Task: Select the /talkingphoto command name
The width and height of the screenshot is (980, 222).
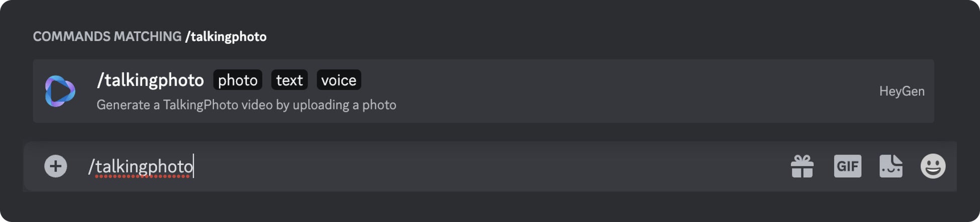Action: click(x=150, y=80)
